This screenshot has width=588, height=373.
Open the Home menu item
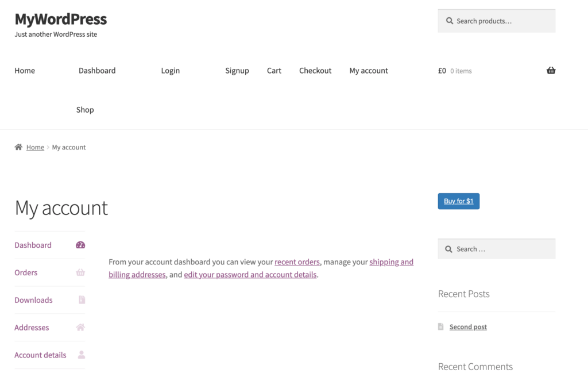25,71
